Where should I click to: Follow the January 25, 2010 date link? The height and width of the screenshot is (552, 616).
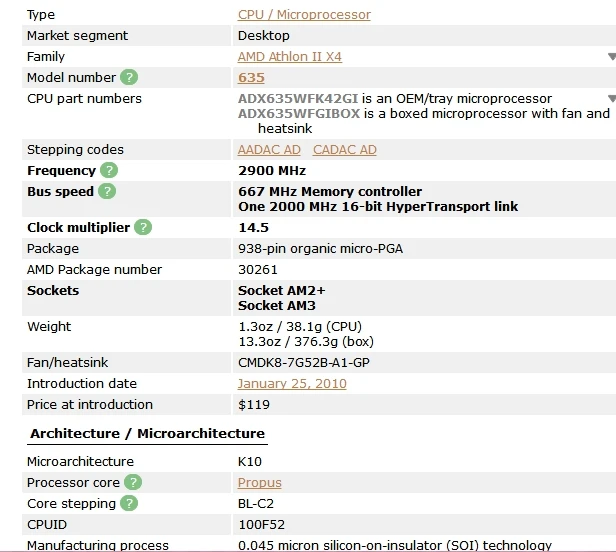point(292,383)
